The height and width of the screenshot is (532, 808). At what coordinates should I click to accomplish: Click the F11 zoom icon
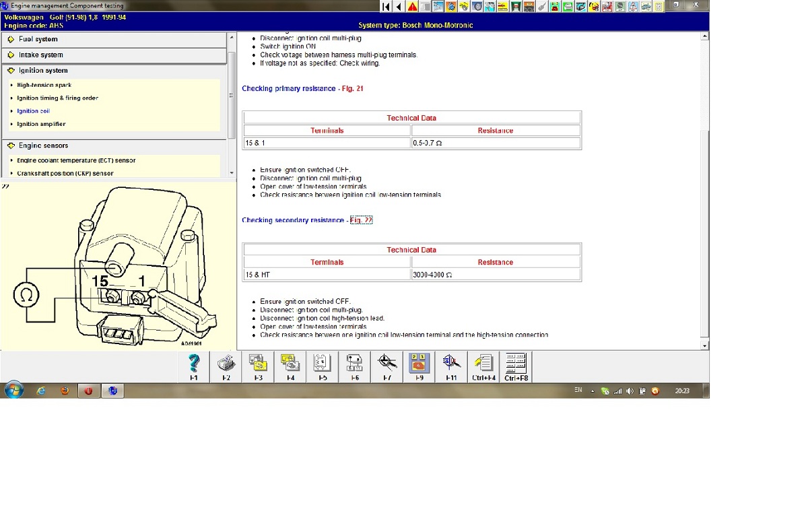(452, 364)
